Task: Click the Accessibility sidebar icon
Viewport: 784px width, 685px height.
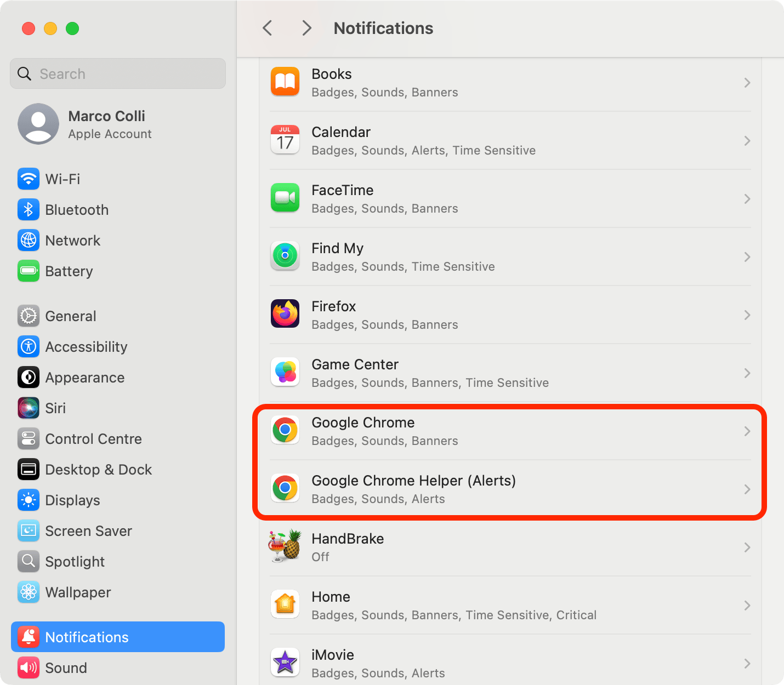Action: [29, 347]
